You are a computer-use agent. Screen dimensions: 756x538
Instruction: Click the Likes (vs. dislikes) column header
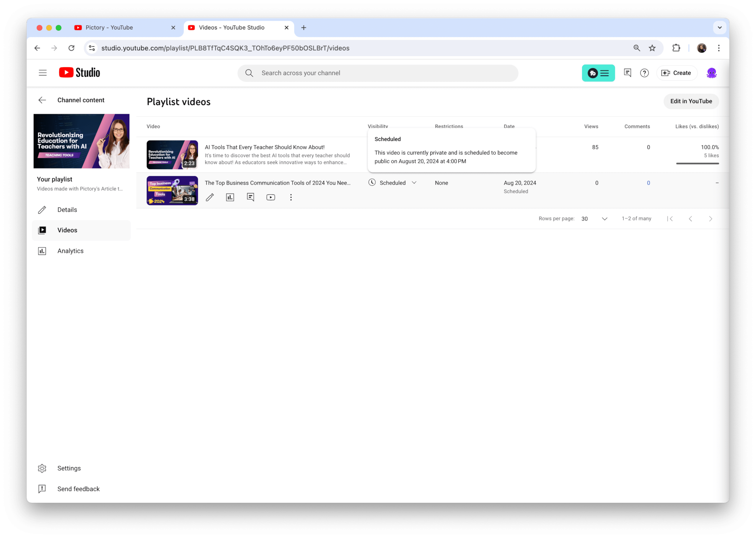[697, 127]
